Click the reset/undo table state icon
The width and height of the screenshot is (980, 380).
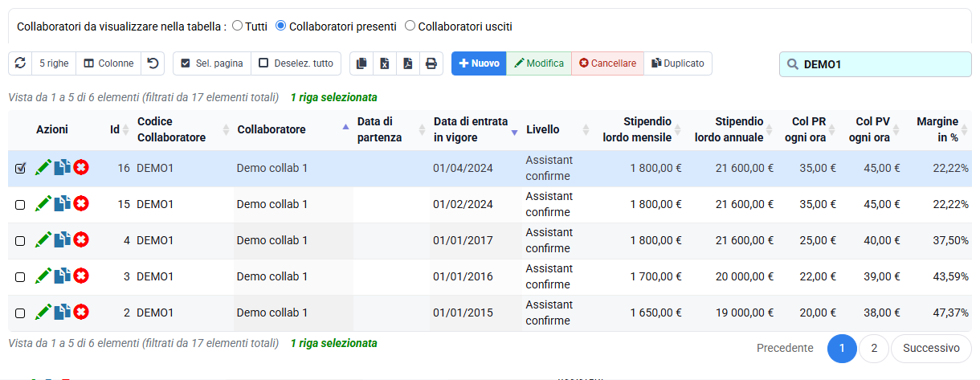click(x=153, y=63)
